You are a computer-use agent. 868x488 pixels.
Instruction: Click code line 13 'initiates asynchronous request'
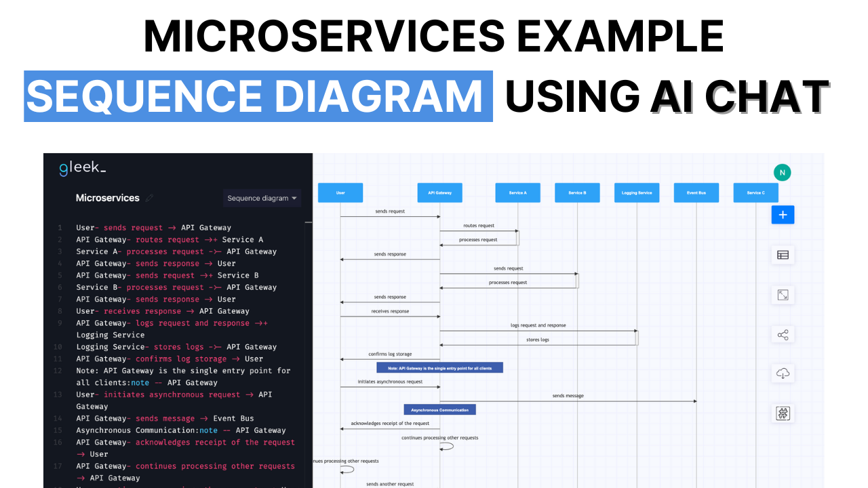174,401
